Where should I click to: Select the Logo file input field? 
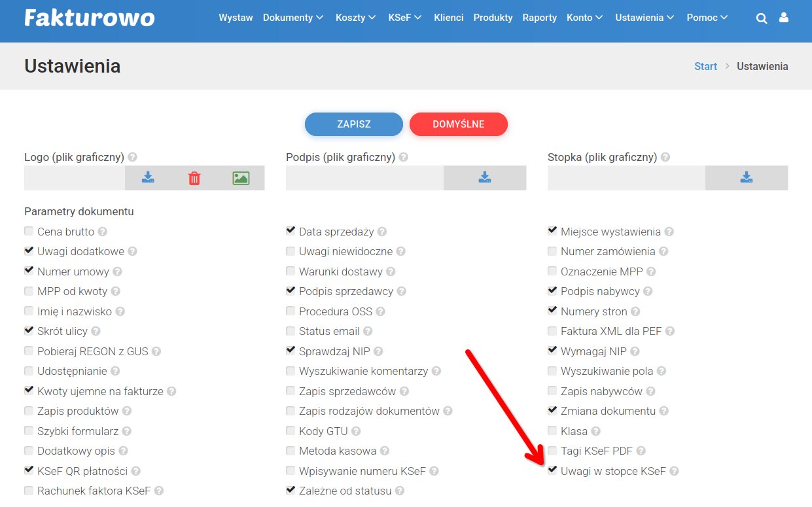point(75,178)
